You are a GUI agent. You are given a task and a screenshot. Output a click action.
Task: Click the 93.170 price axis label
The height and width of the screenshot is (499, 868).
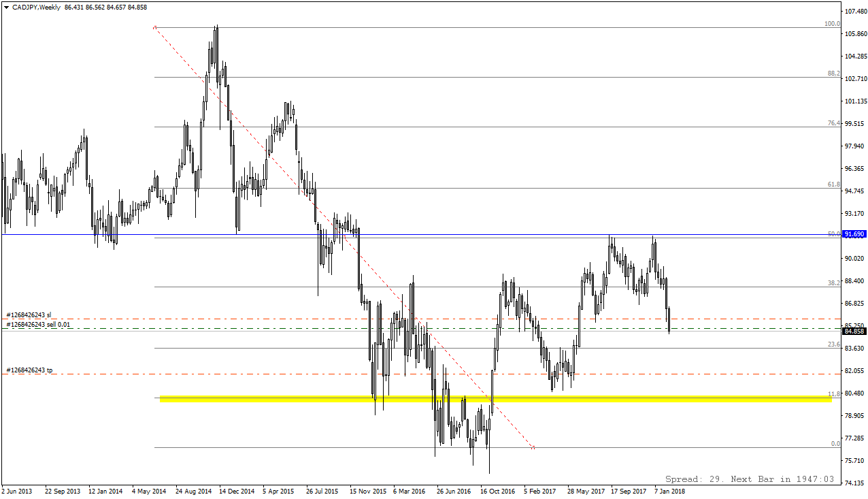[x=854, y=214]
